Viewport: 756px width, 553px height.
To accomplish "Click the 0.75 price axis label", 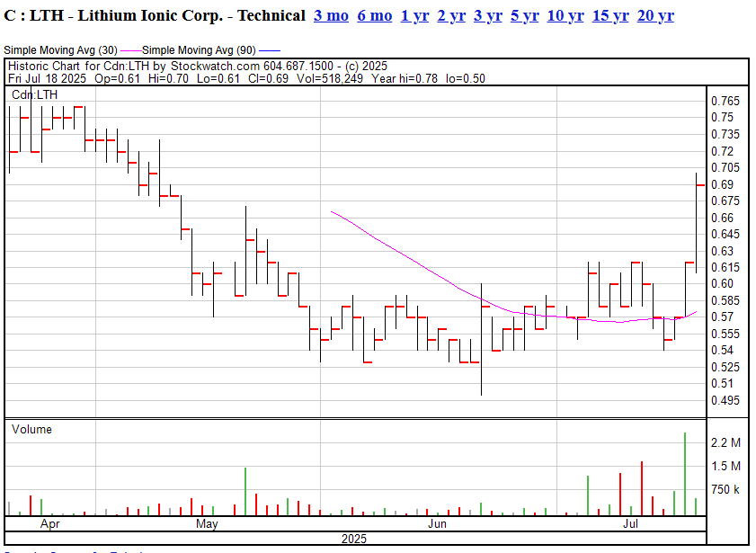I will [x=722, y=117].
